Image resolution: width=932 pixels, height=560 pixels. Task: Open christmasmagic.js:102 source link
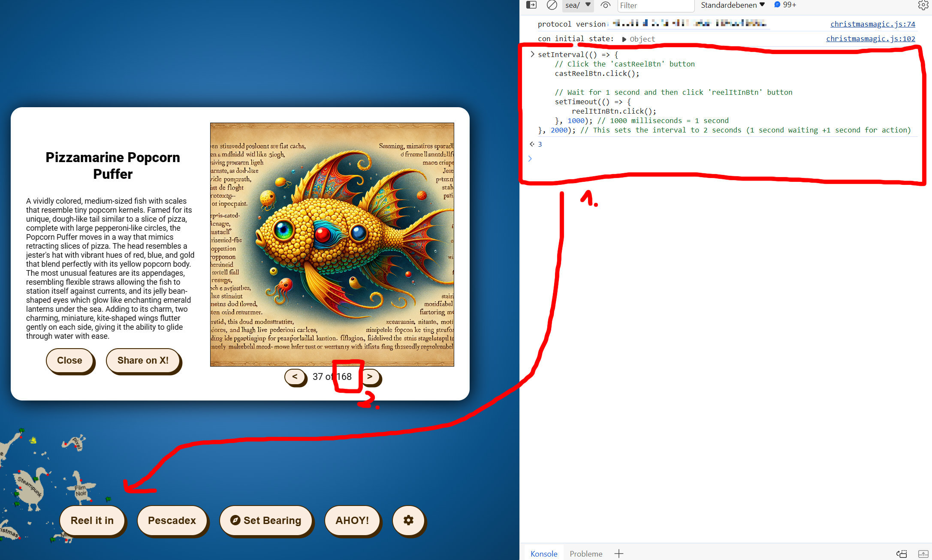click(x=870, y=39)
